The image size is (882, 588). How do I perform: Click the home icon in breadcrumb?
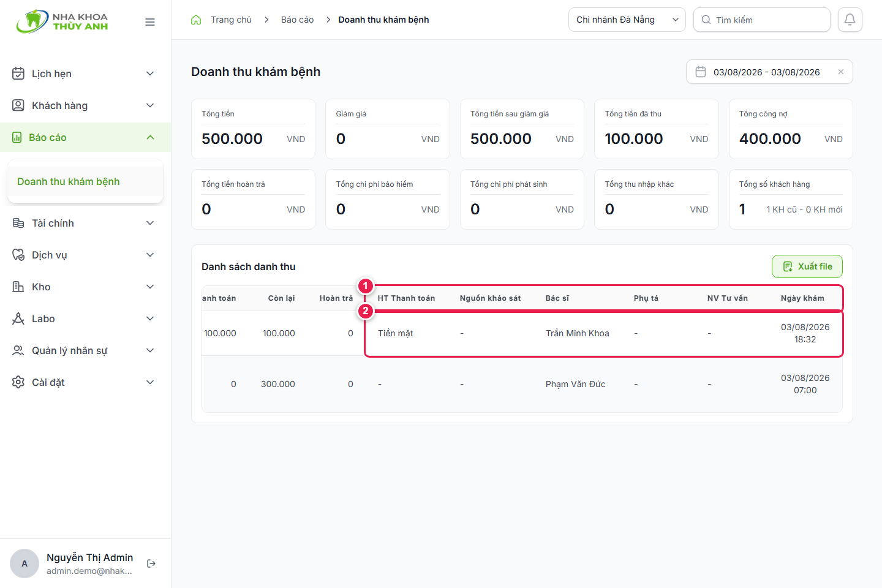pyautogui.click(x=196, y=20)
